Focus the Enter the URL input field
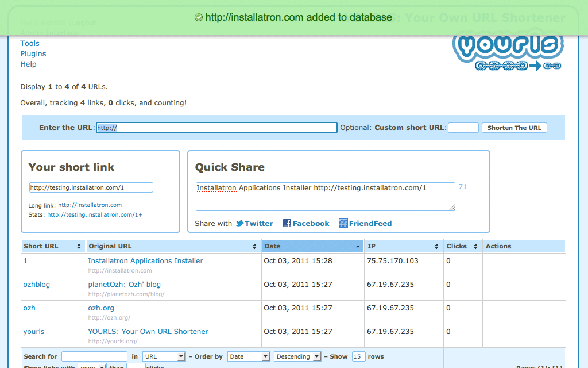Image resolution: width=588 pixels, height=368 pixels. click(216, 128)
